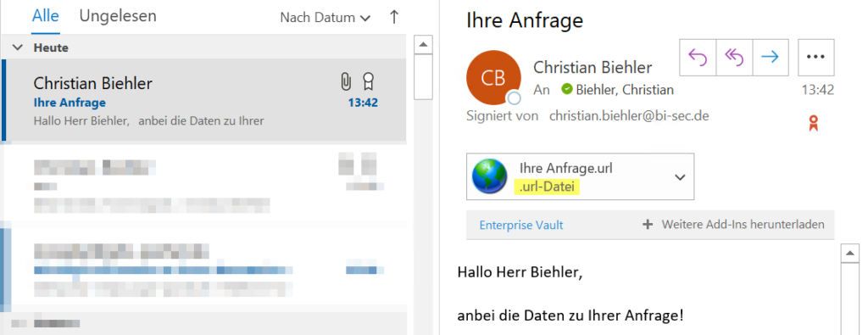This screenshot has width=868, height=335.
Task: Switch to the Alle tab
Action: tap(46, 16)
